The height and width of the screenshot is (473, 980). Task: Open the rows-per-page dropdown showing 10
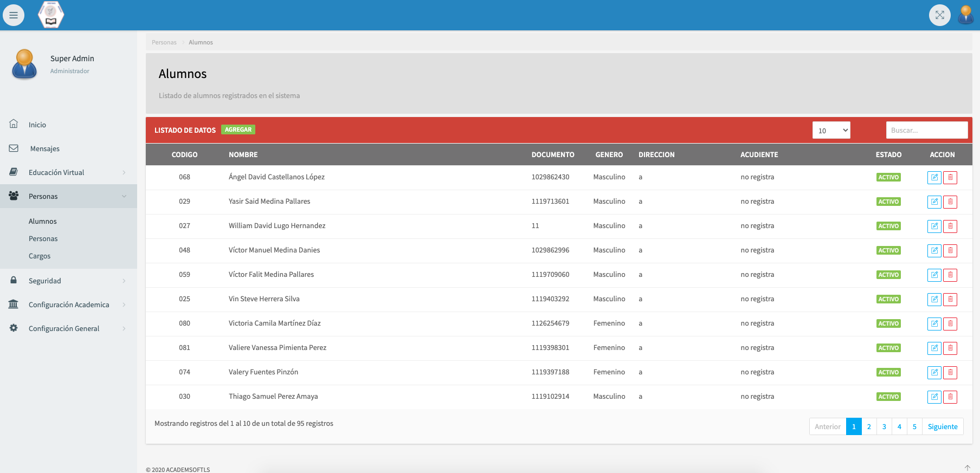coord(831,131)
